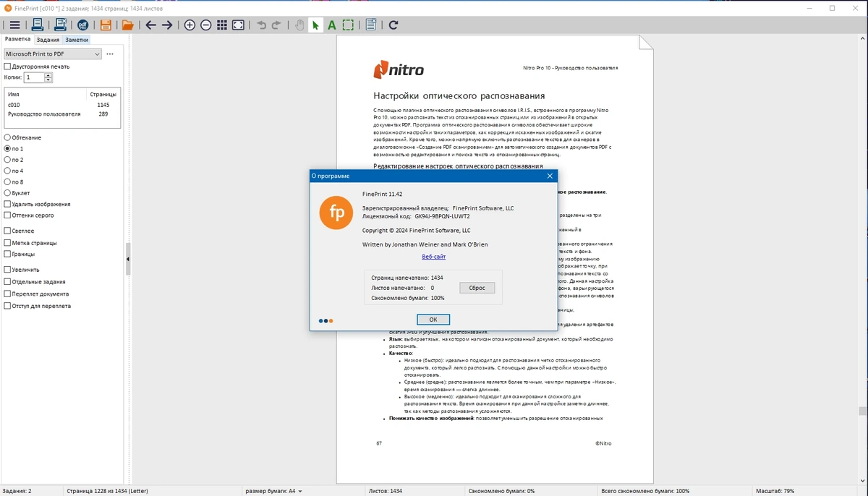The height and width of the screenshot is (496, 868).
Task: Switch to the Разметка tab
Action: click(x=17, y=40)
